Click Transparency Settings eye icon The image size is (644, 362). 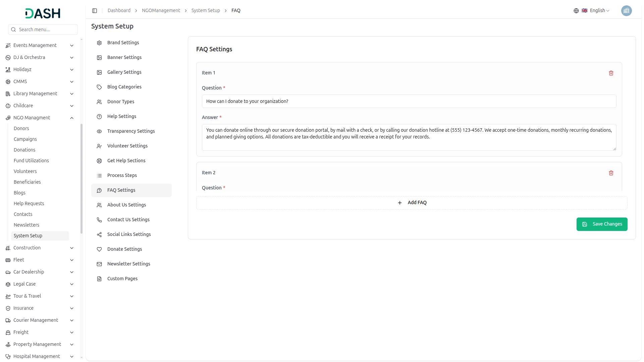(x=99, y=131)
